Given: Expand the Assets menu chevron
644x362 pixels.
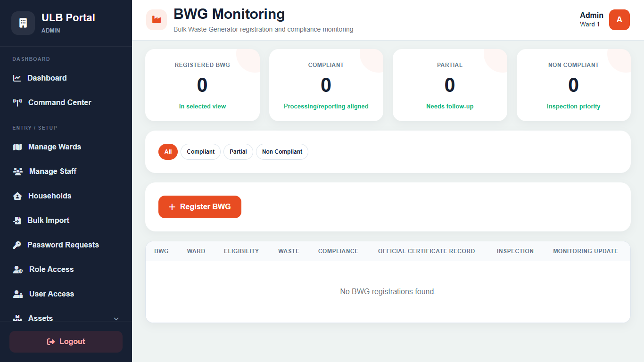Looking at the screenshot, I should [116, 319].
